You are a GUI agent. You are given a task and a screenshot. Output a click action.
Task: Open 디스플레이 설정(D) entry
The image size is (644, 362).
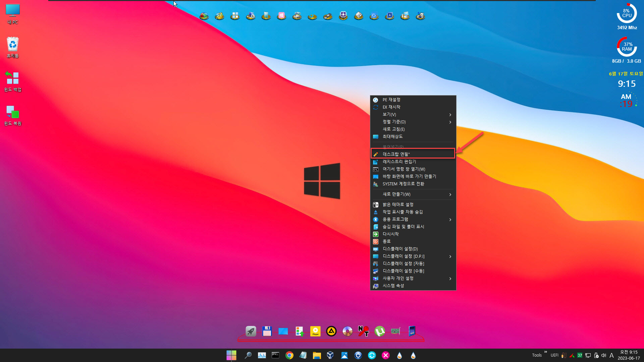(x=413, y=249)
